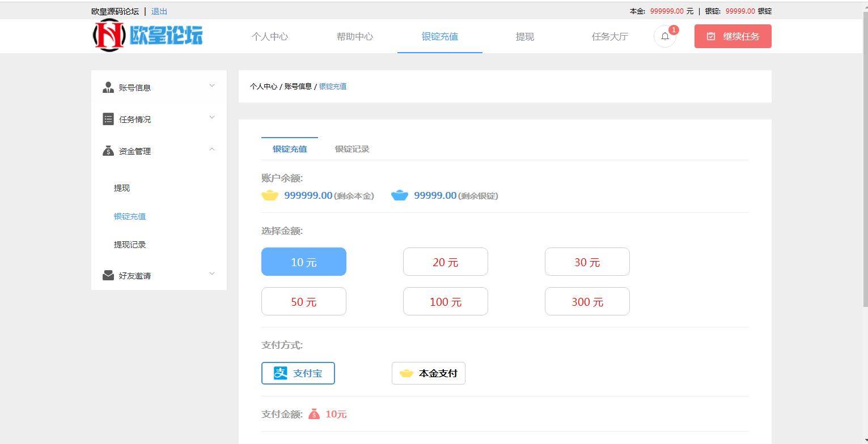Screen dimensions: 868x444
Task: Click the red money bag icon near 支付金额
Action: [x=316, y=414]
